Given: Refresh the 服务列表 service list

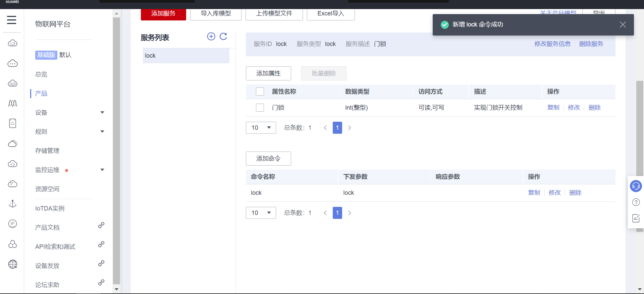Looking at the screenshot, I should (223, 37).
